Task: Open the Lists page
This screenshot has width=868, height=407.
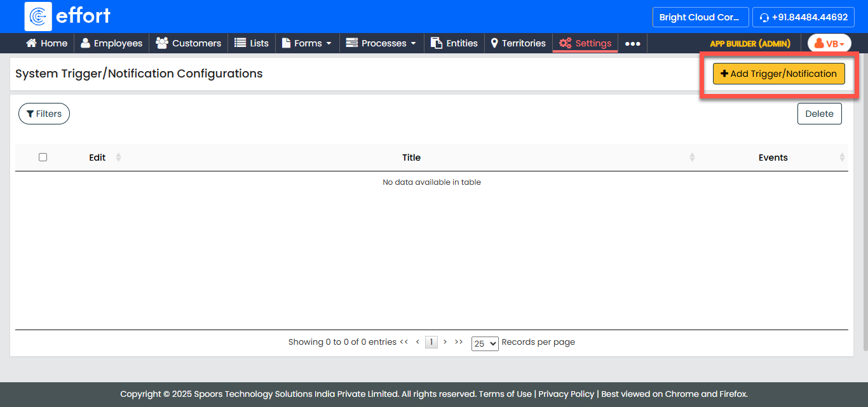Action: [252, 43]
